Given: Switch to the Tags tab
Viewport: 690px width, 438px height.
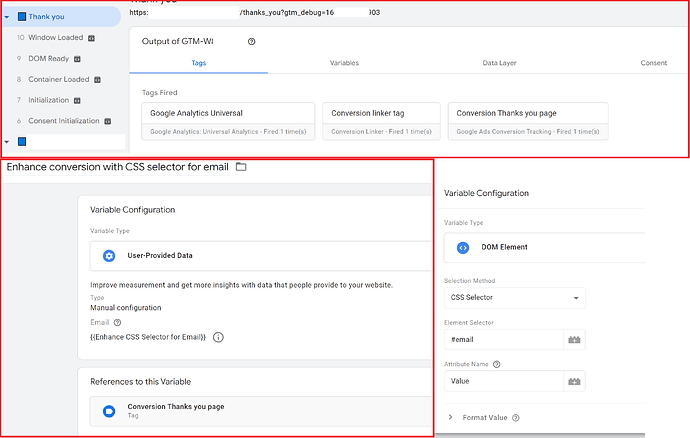Looking at the screenshot, I should (x=198, y=63).
